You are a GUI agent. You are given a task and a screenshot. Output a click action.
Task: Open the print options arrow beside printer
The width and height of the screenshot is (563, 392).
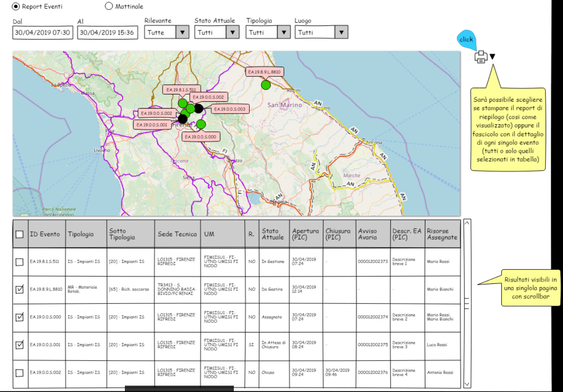click(492, 57)
